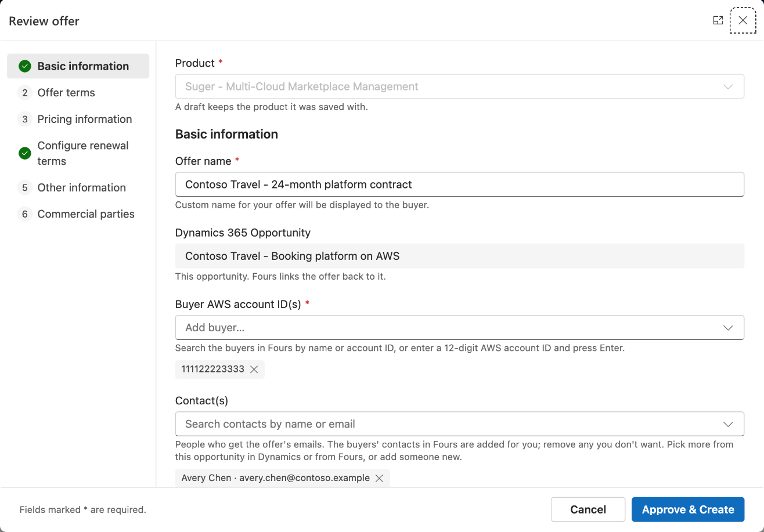
Task: Click the Dynamics 365 Opportunity value
Action: click(x=459, y=256)
